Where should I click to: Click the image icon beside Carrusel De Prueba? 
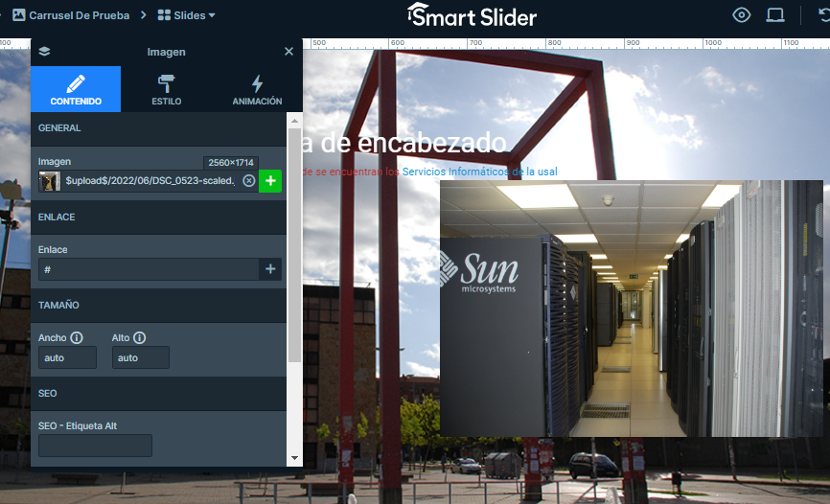[x=19, y=14]
